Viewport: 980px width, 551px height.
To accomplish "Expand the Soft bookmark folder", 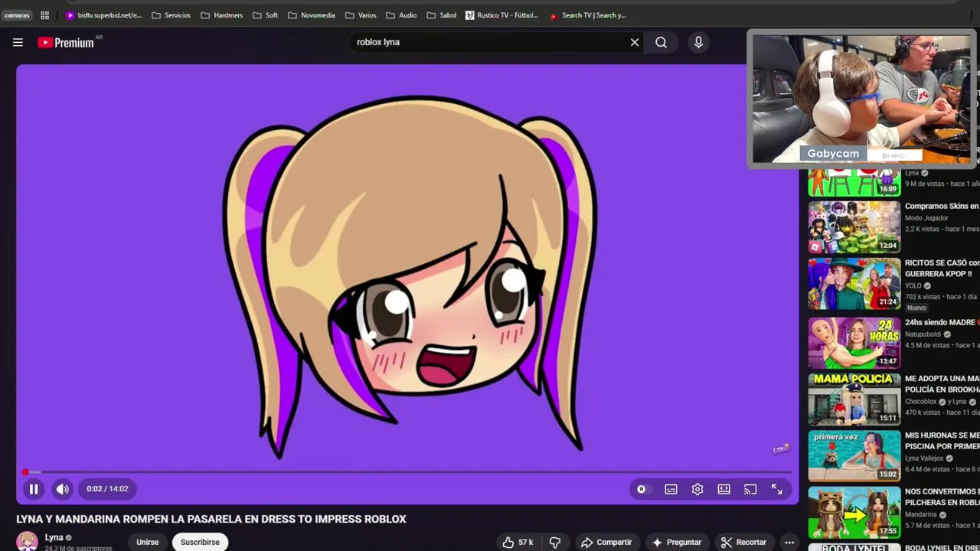I will (265, 15).
